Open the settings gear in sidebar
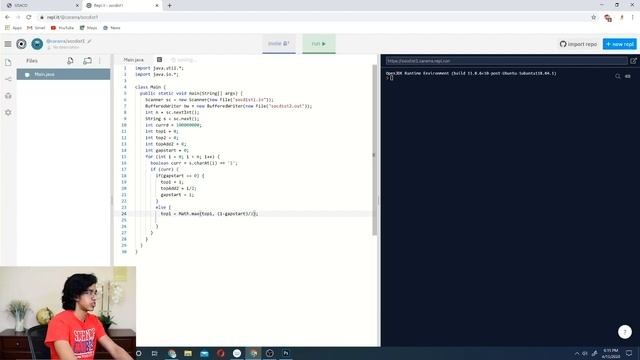The height and width of the screenshot is (360, 640). pyautogui.click(x=8, y=112)
